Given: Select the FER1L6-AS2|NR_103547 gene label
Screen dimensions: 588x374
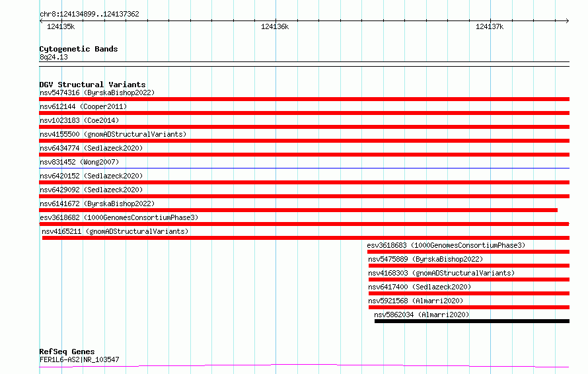Looking at the screenshot, I should pyautogui.click(x=79, y=359).
